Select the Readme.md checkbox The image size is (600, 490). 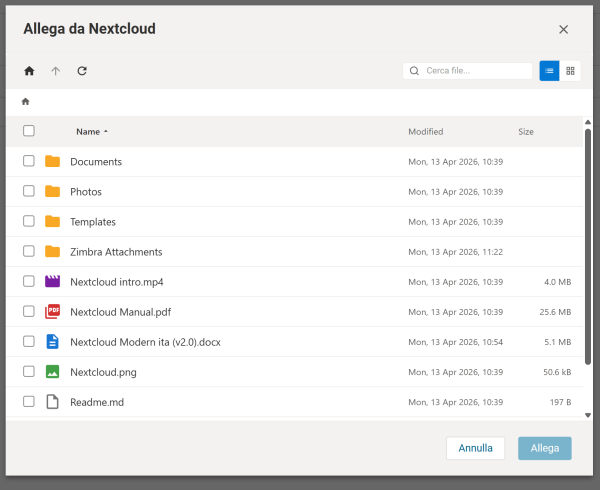click(29, 402)
